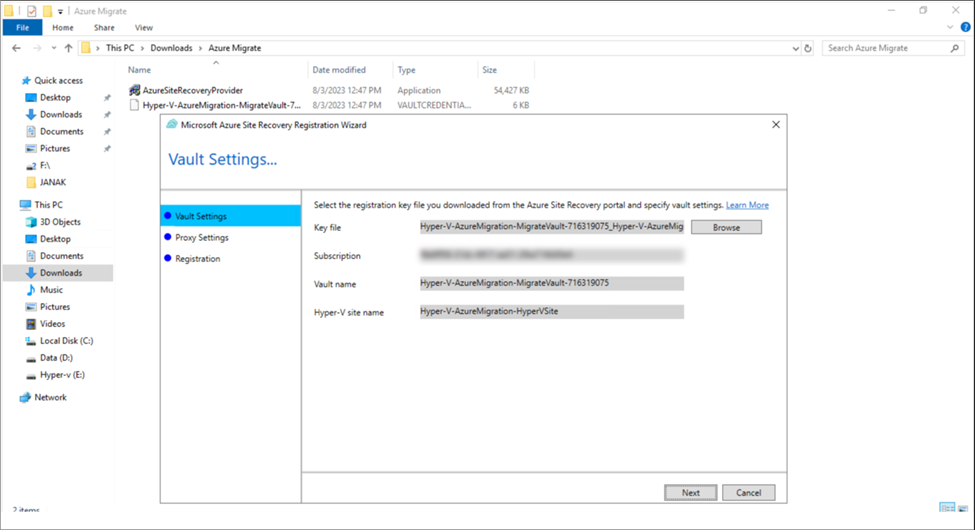This screenshot has height=530, width=975.
Task: Open the Music folder
Action: pos(51,290)
